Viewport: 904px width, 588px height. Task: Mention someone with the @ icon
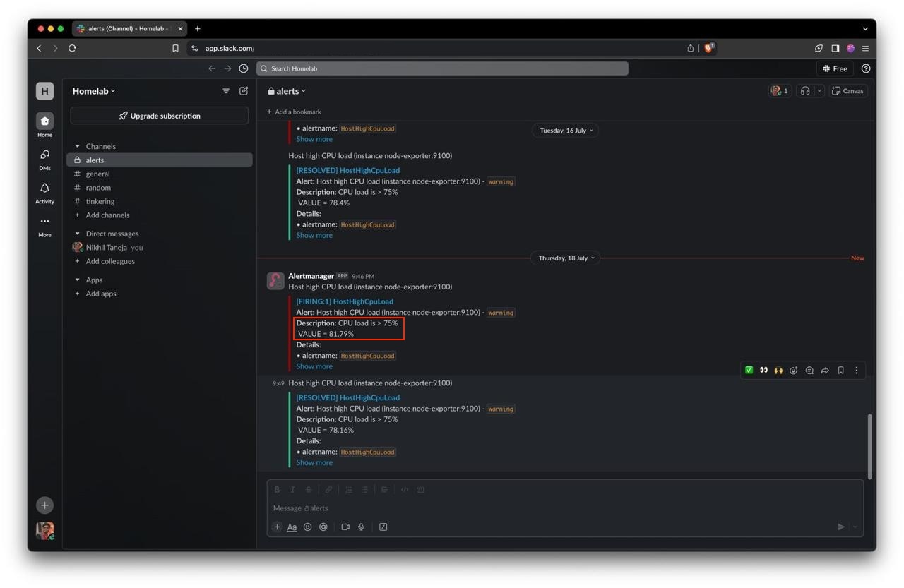point(323,527)
